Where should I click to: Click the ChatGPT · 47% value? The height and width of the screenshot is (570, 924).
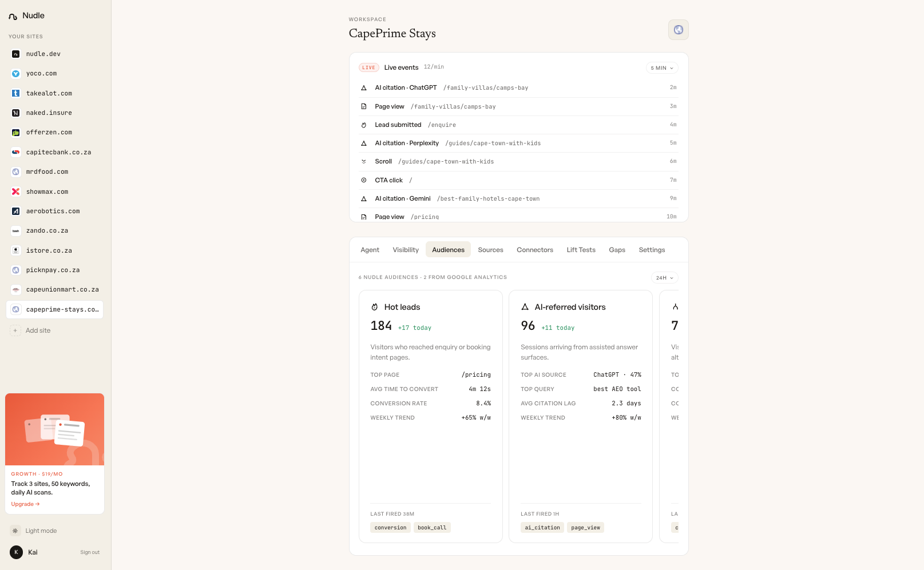pos(617,375)
